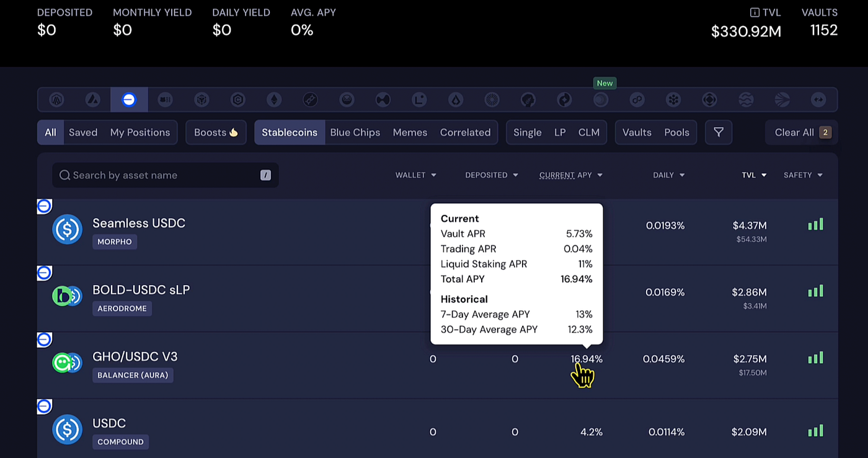Select the Mantle sunburst chain icon
Screen dimensions: 868x458
click(x=492, y=99)
